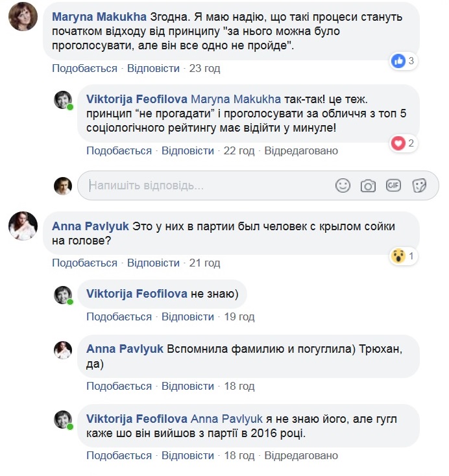Click the '23 год' timestamp
The image size is (449, 476).
204,69
